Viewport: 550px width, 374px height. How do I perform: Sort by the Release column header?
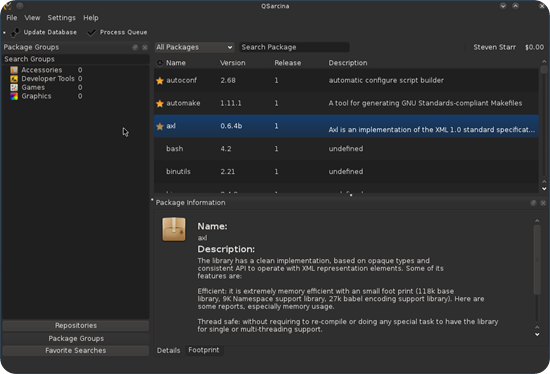click(x=288, y=63)
